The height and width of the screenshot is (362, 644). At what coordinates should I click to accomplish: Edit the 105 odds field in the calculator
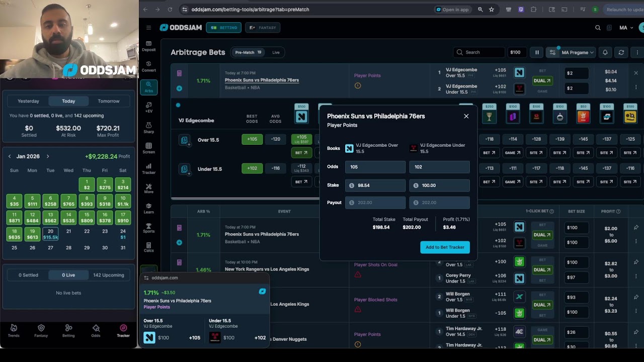375,167
